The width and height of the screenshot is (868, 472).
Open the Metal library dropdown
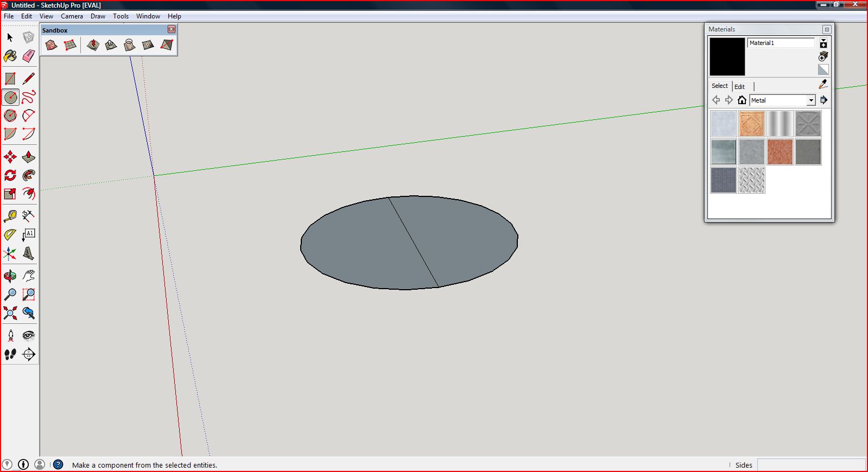(x=783, y=100)
